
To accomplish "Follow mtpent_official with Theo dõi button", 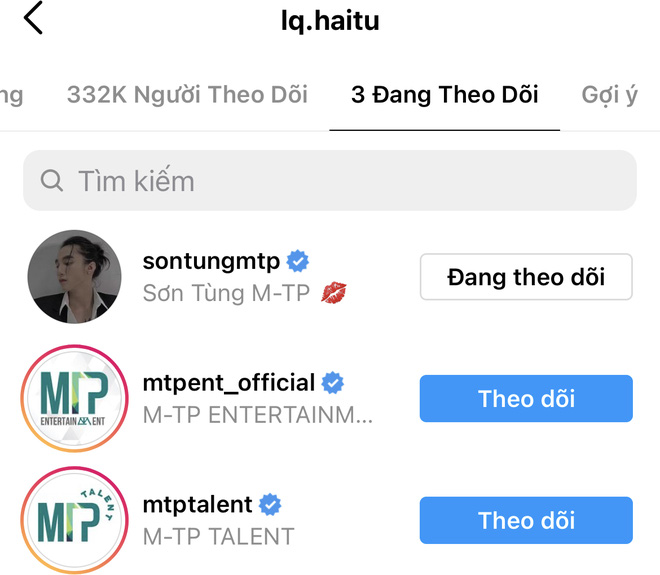I will pyautogui.click(x=526, y=399).
